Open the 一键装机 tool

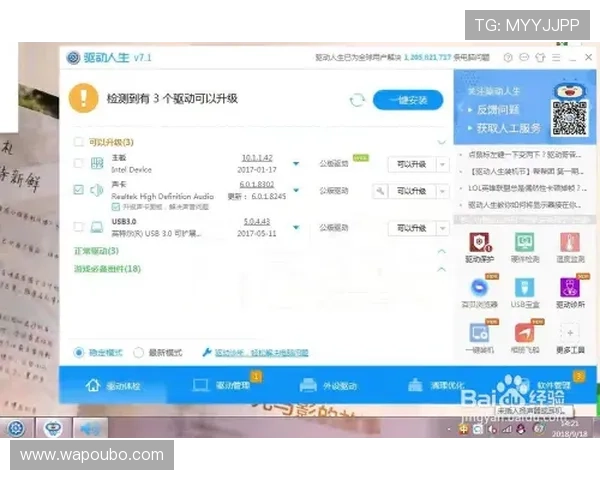479,333
